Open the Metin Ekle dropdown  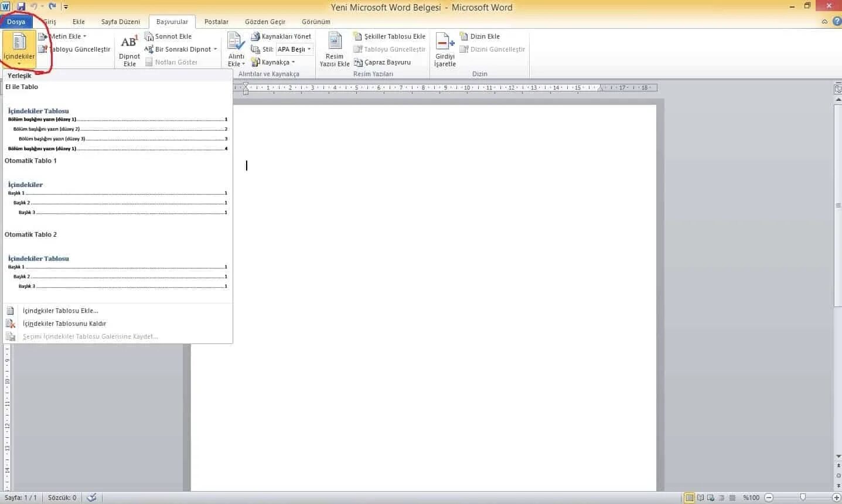coord(62,36)
